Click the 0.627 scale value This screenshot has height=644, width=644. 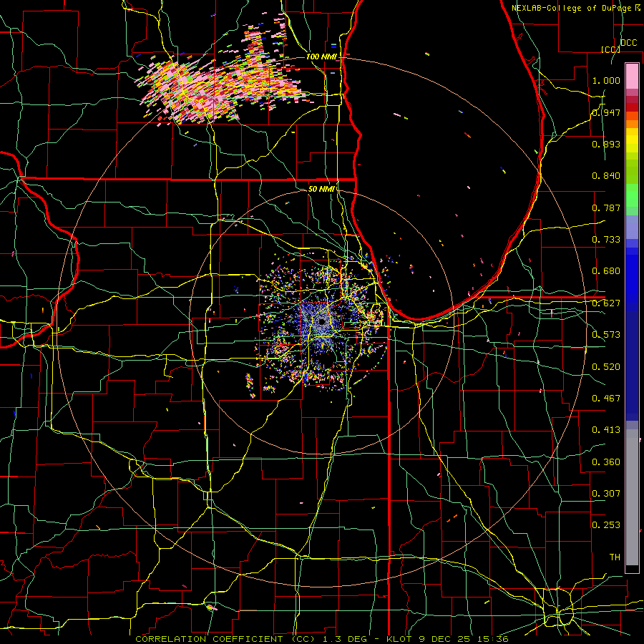click(606, 303)
